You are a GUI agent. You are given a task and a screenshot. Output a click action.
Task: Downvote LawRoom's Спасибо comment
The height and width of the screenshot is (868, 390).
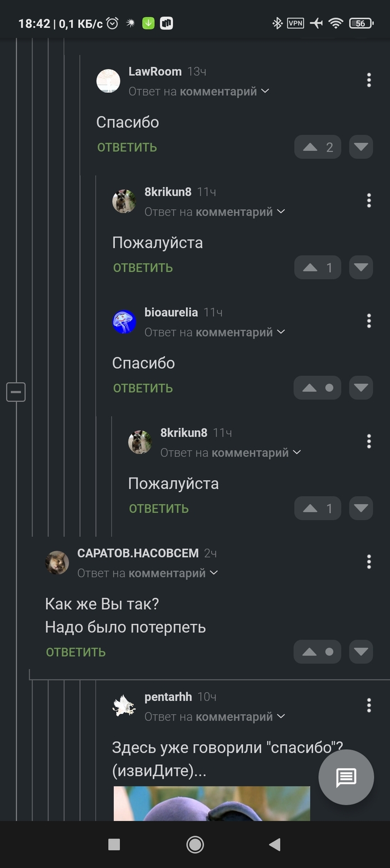361,147
